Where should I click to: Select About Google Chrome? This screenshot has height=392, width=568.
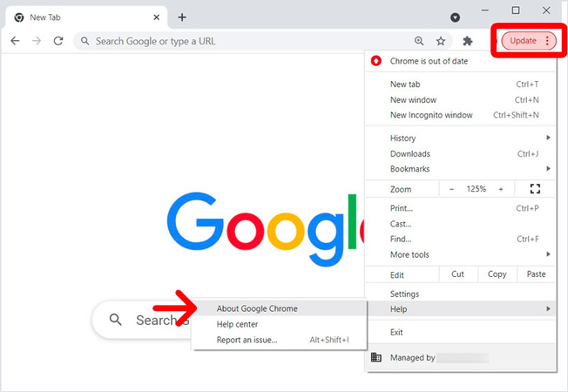(x=257, y=308)
